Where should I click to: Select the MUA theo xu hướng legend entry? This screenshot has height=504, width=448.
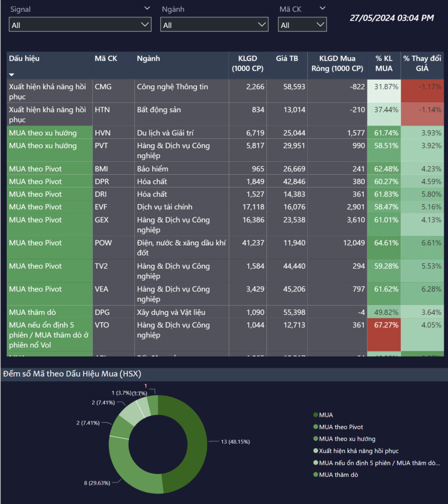(347, 439)
